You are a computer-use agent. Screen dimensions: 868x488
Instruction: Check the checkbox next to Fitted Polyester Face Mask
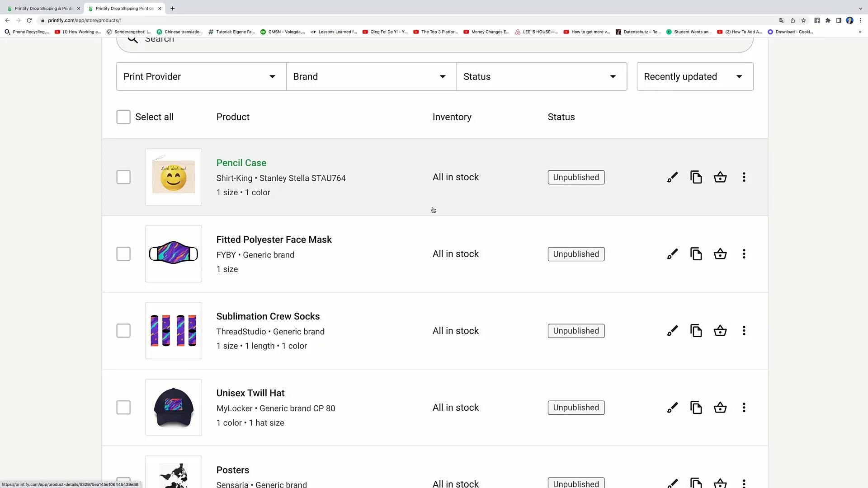coord(123,254)
